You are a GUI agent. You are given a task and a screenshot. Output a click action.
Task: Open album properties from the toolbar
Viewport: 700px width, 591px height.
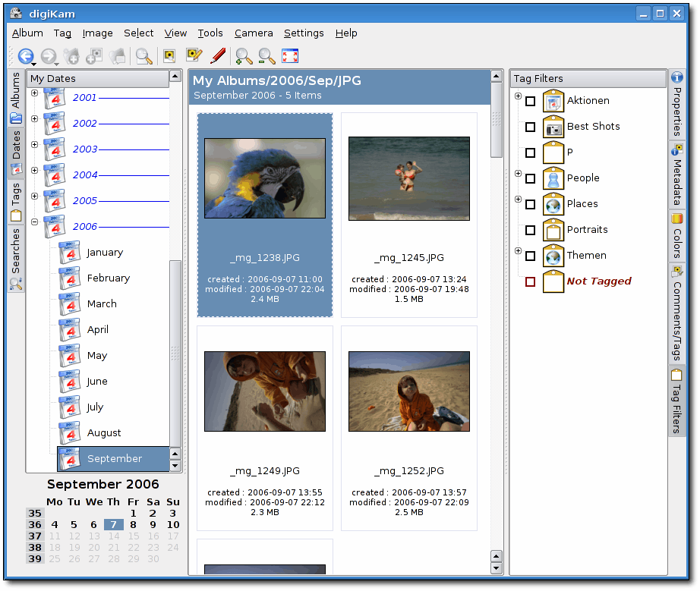point(118,56)
